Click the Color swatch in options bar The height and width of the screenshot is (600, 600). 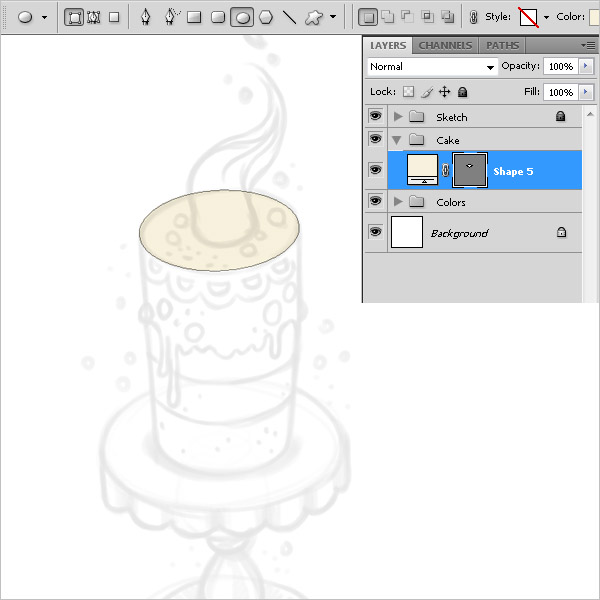(594, 17)
